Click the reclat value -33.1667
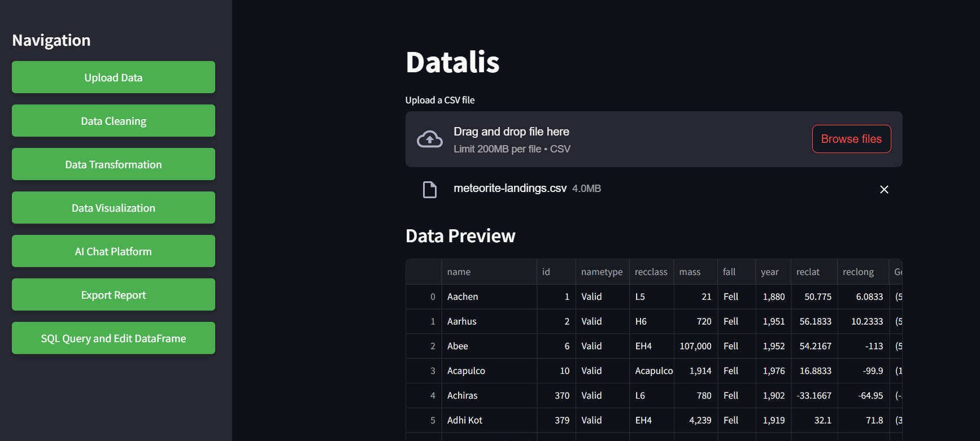980x441 pixels. pos(814,396)
